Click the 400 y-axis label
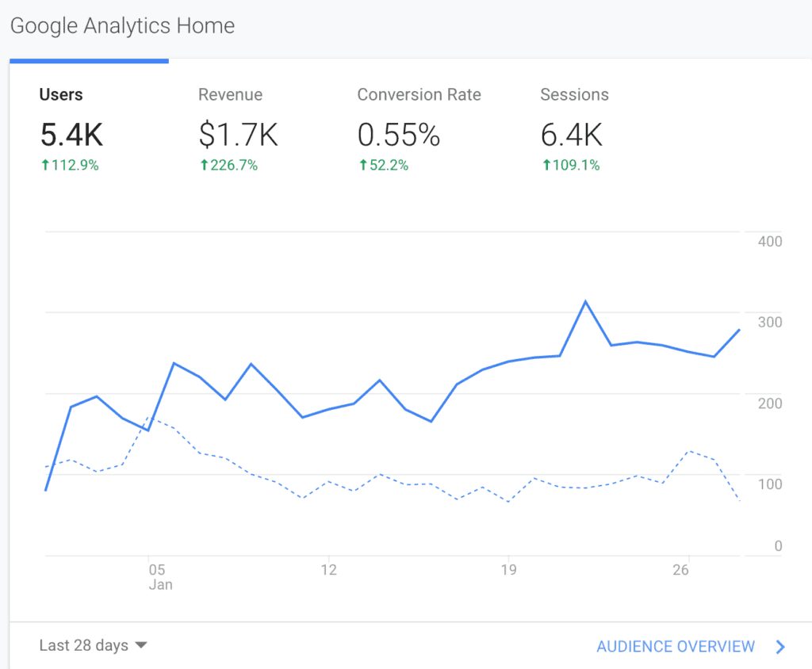The width and height of the screenshot is (812, 669). tap(770, 241)
